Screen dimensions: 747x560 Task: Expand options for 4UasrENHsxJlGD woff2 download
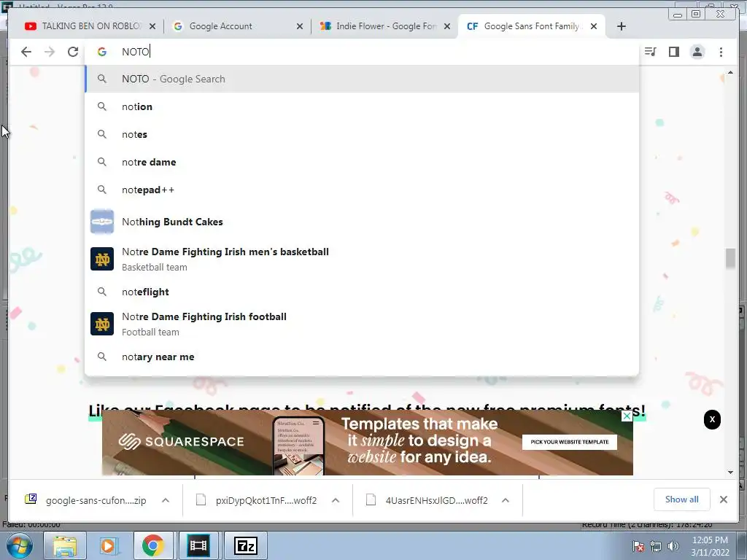(x=506, y=500)
